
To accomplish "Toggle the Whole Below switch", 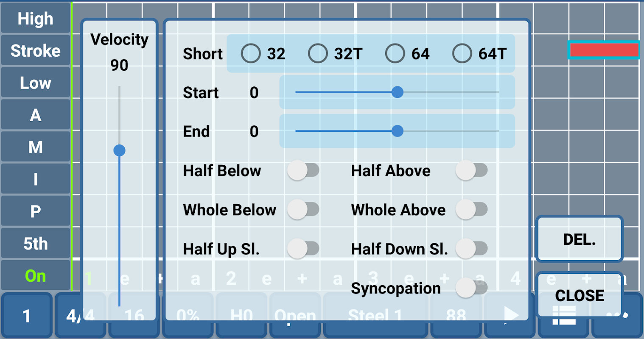I will pyautogui.click(x=303, y=209).
